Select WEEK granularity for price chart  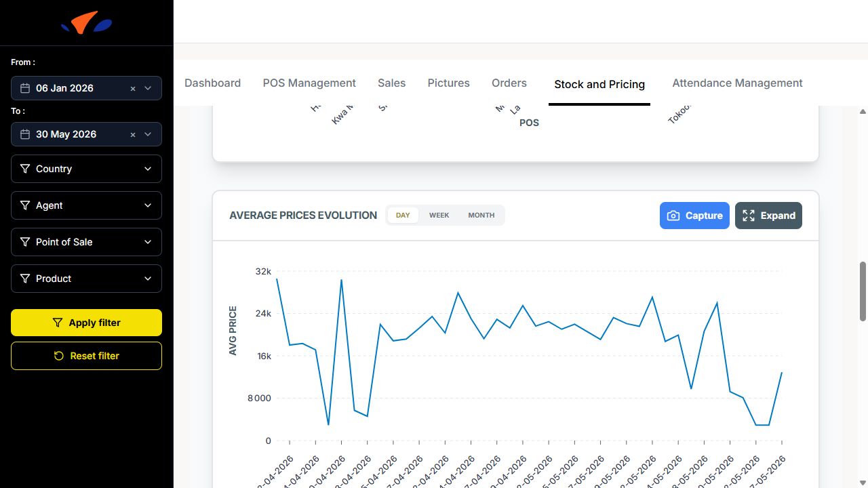(x=439, y=216)
